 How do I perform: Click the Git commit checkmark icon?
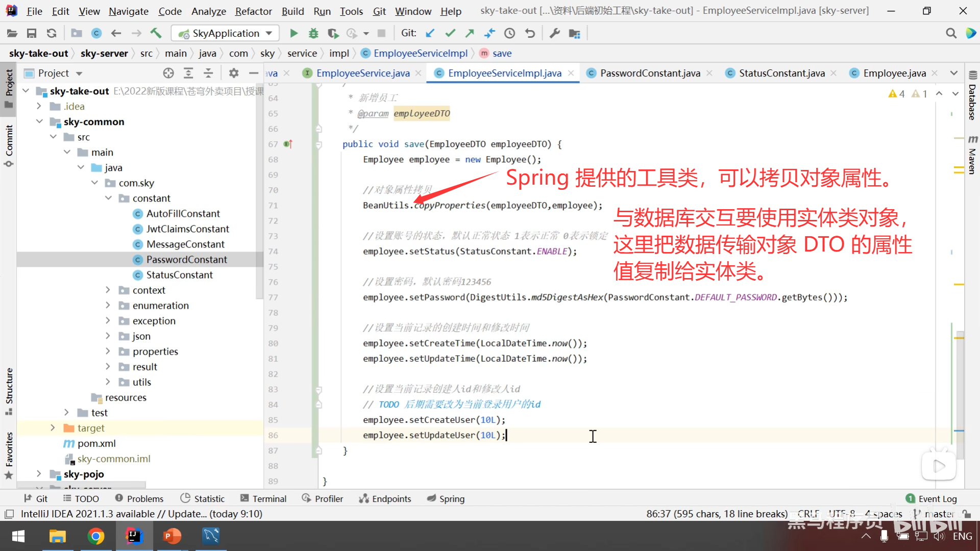(450, 33)
